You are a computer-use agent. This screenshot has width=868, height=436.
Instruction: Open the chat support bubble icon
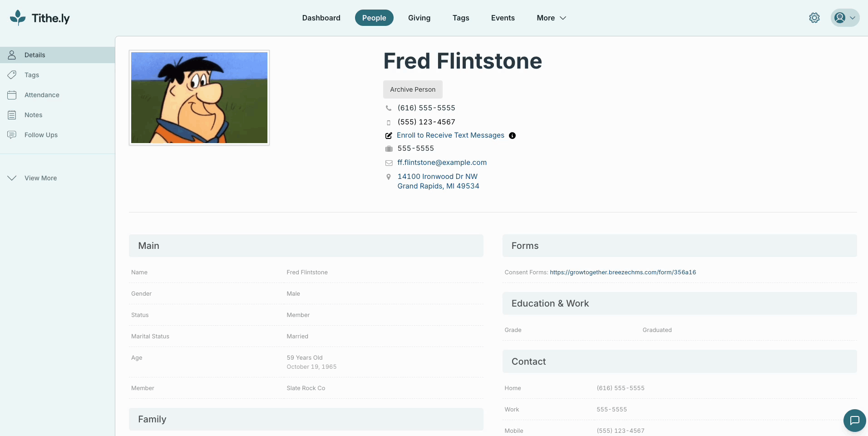[x=855, y=421]
